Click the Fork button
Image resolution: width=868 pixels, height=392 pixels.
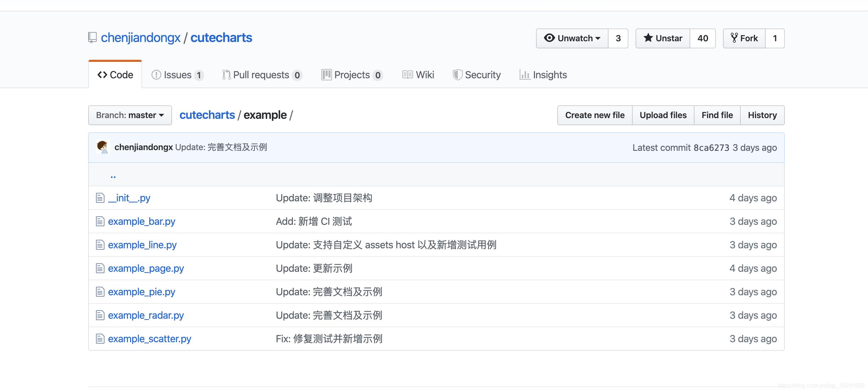pyautogui.click(x=744, y=38)
